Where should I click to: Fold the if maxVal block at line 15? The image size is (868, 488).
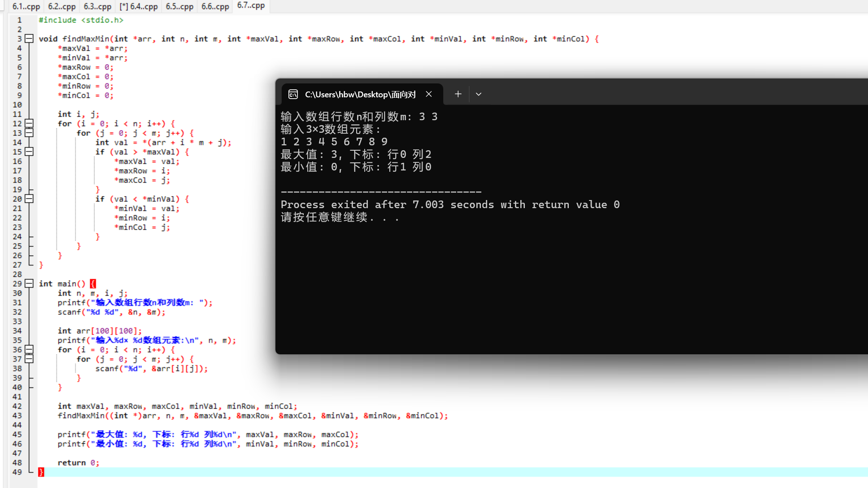29,152
